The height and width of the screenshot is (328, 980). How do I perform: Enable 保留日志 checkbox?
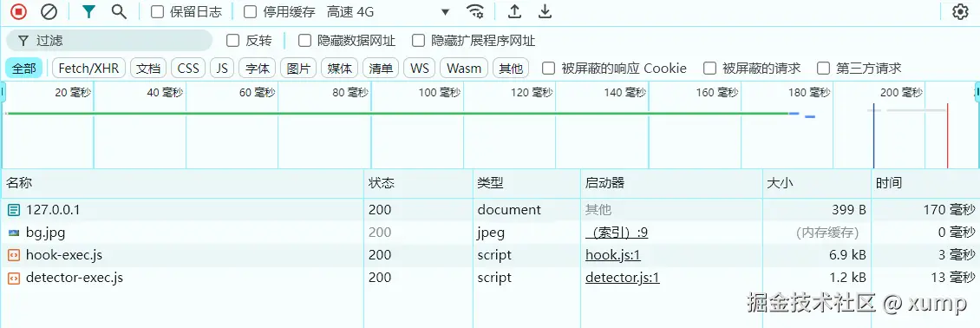pyautogui.click(x=158, y=11)
